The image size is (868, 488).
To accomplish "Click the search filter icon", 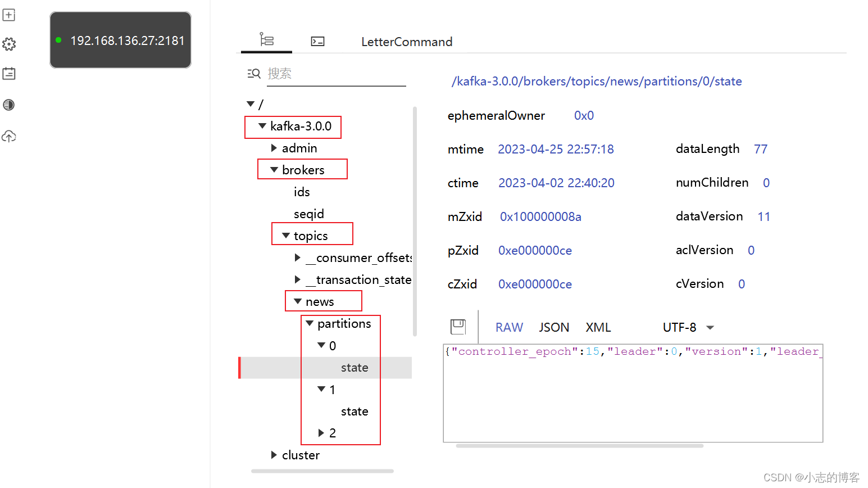I will [254, 74].
